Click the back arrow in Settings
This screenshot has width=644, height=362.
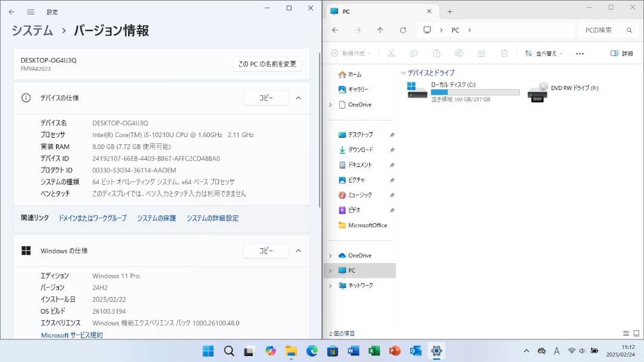[11, 11]
